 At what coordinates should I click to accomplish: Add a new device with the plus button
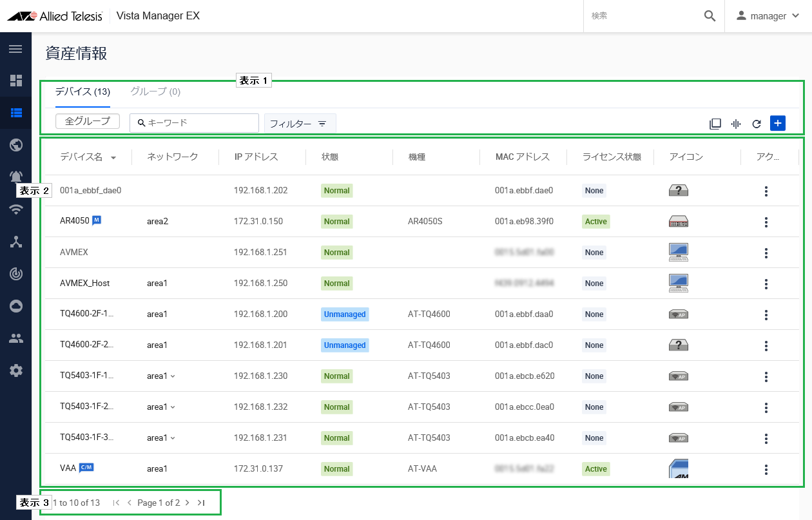(x=778, y=123)
